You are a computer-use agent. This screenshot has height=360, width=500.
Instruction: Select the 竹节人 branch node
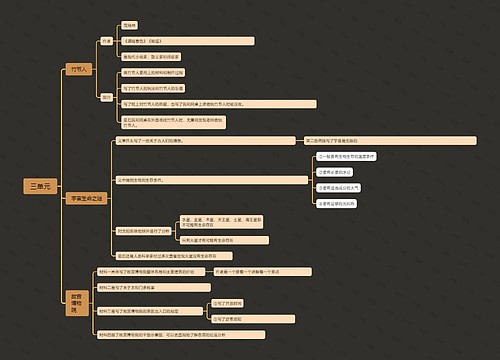coord(79,69)
